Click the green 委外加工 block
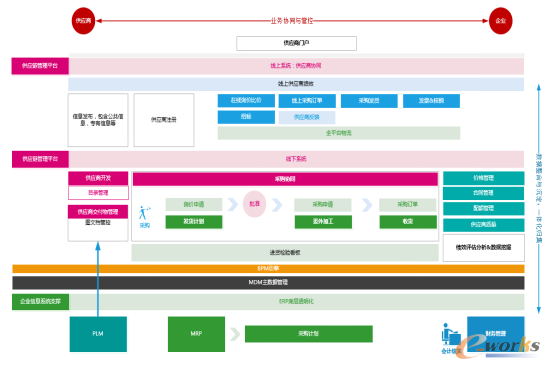The width and height of the screenshot is (550, 369). coord(323,222)
